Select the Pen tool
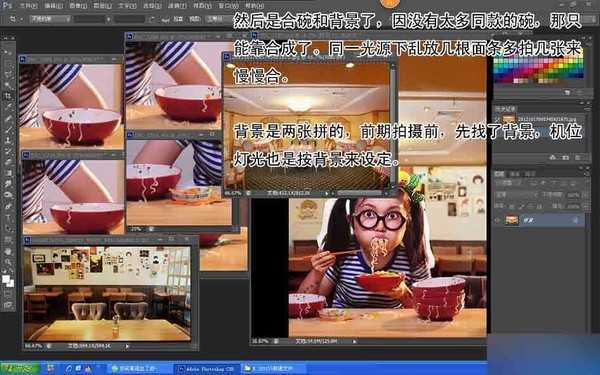 tap(8, 207)
